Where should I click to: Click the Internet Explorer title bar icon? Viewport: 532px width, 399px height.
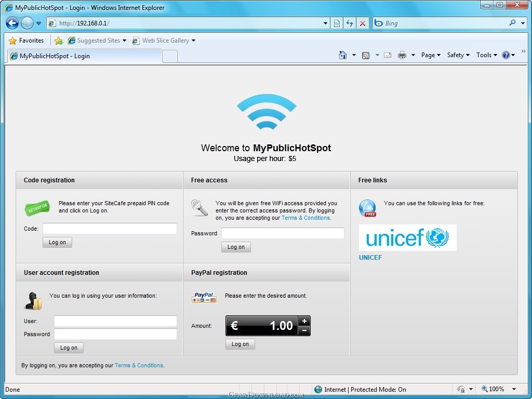click(9, 7)
